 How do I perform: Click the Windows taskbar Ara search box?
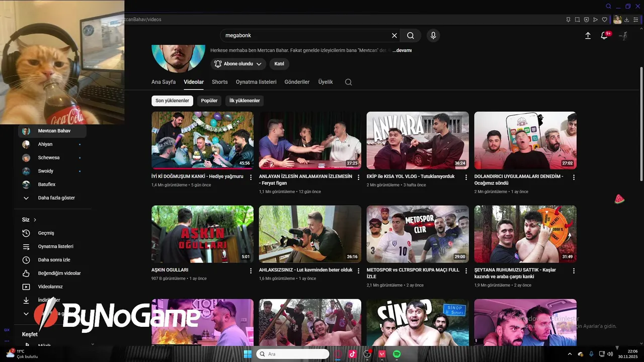293,354
